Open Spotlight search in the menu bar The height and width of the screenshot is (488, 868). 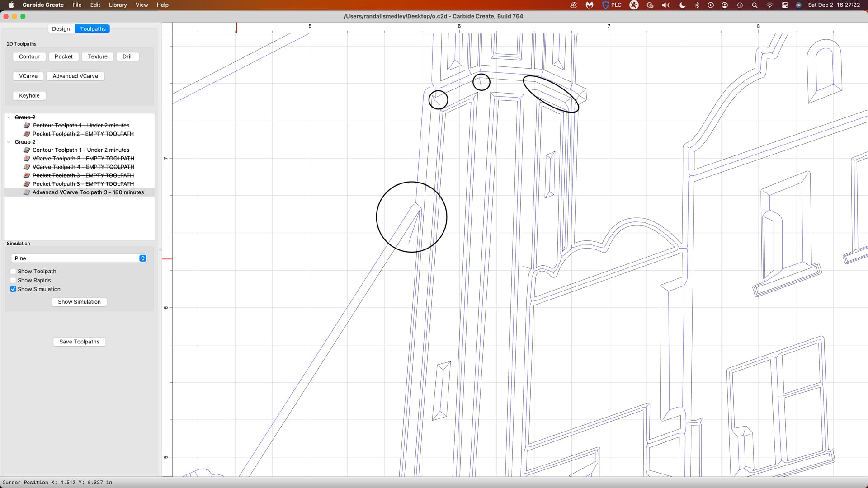click(755, 5)
